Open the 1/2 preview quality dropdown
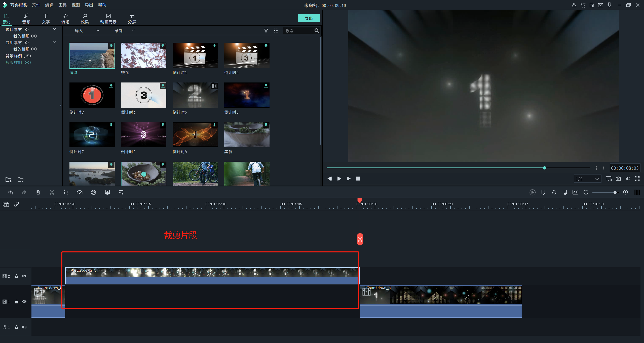This screenshot has width=644, height=343. pyautogui.click(x=587, y=179)
